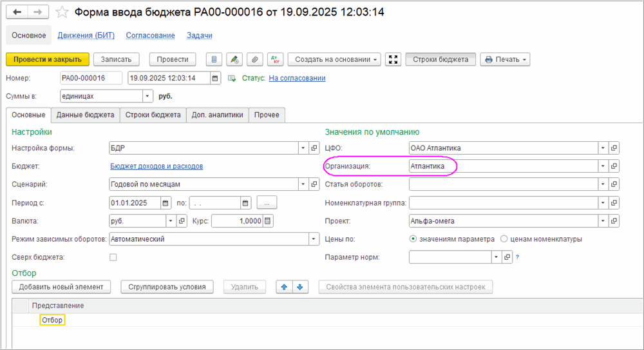Enable the Сверх бюджета checkbox

click(113, 257)
